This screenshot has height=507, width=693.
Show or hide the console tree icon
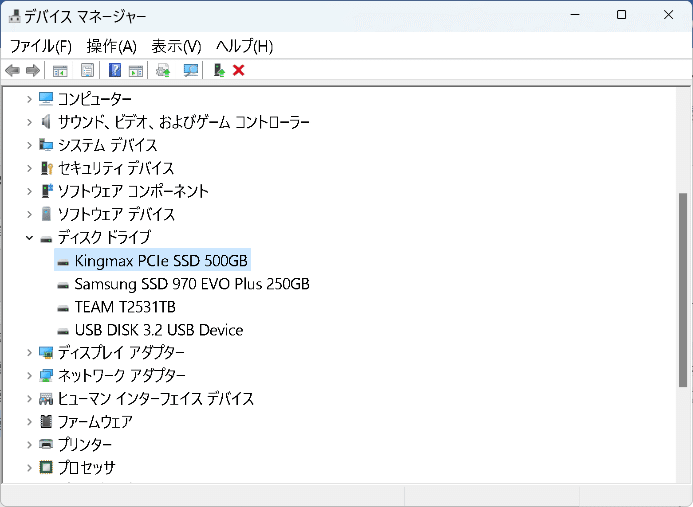click(60, 70)
